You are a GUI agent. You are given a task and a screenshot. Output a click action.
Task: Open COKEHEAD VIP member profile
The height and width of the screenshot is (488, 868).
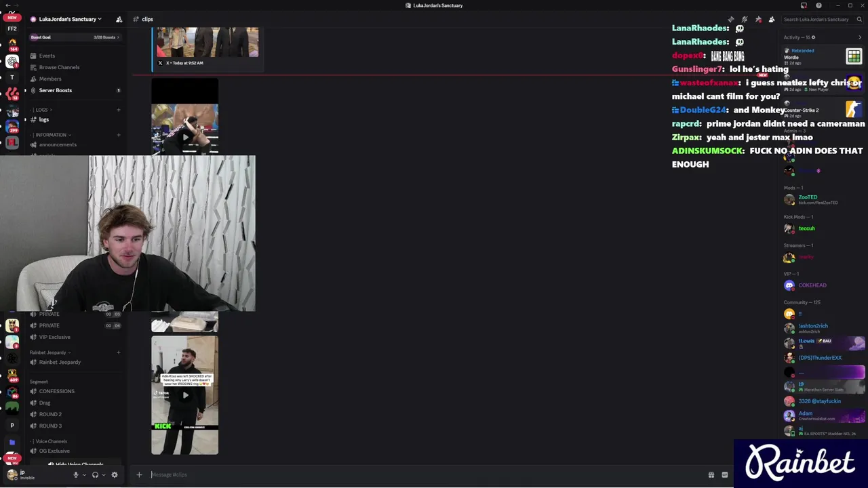(x=823, y=285)
